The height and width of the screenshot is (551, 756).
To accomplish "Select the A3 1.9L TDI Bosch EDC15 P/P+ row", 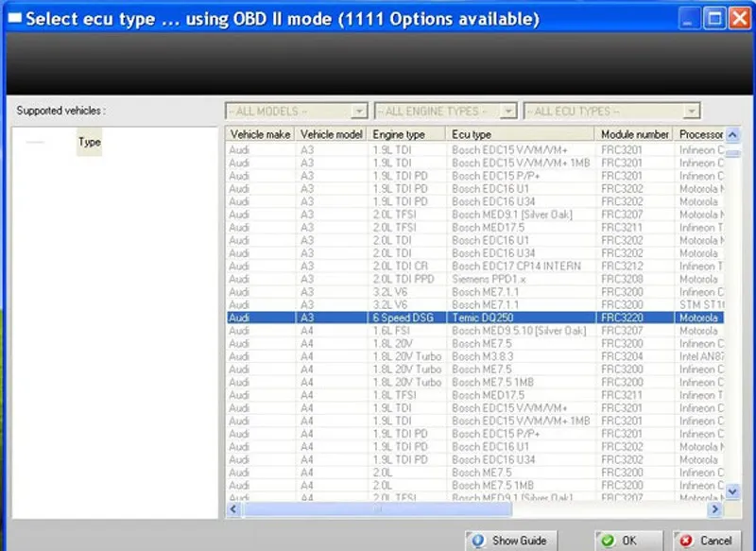I will [x=475, y=176].
